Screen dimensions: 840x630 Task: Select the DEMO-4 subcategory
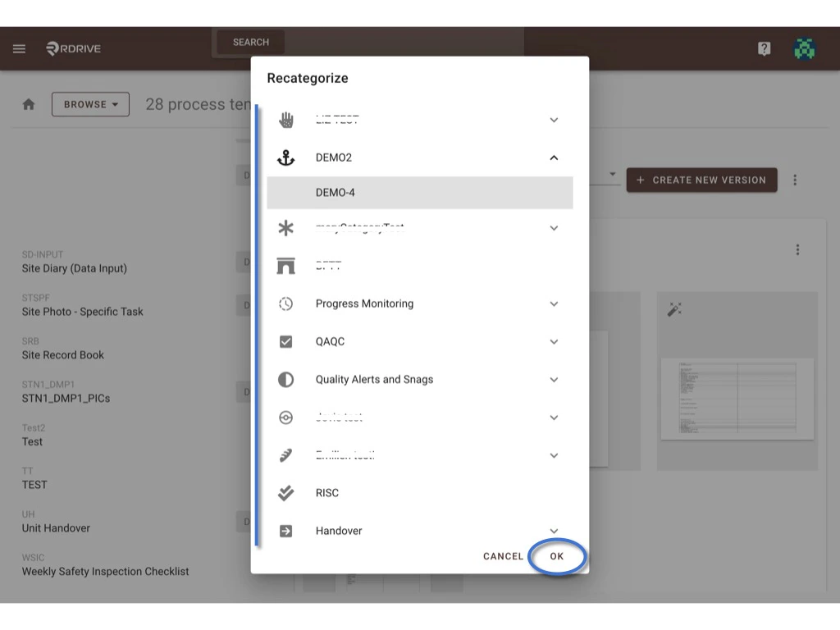(420, 192)
